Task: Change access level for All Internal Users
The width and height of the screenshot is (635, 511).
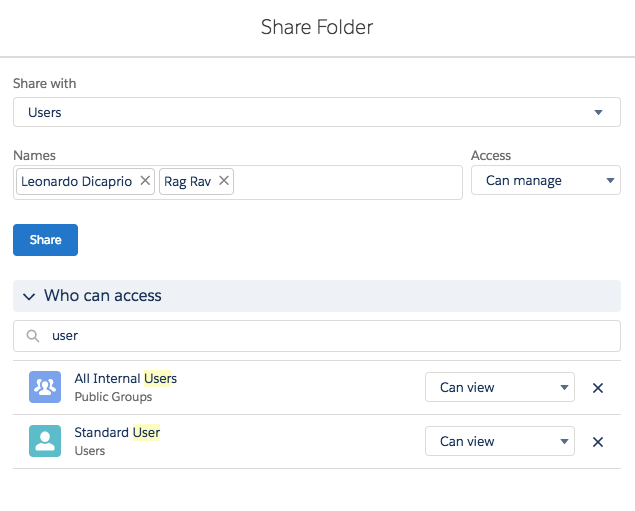Action: click(500, 387)
